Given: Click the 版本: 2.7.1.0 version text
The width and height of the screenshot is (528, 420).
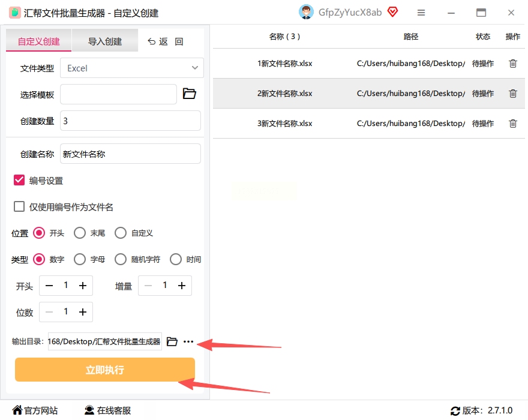Looking at the screenshot, I should coord(487,410).
